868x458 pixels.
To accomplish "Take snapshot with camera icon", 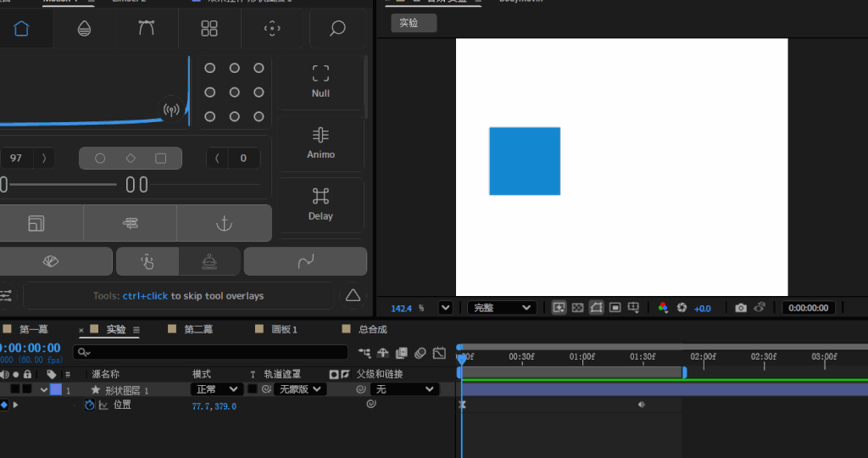I will coord(741,308).
